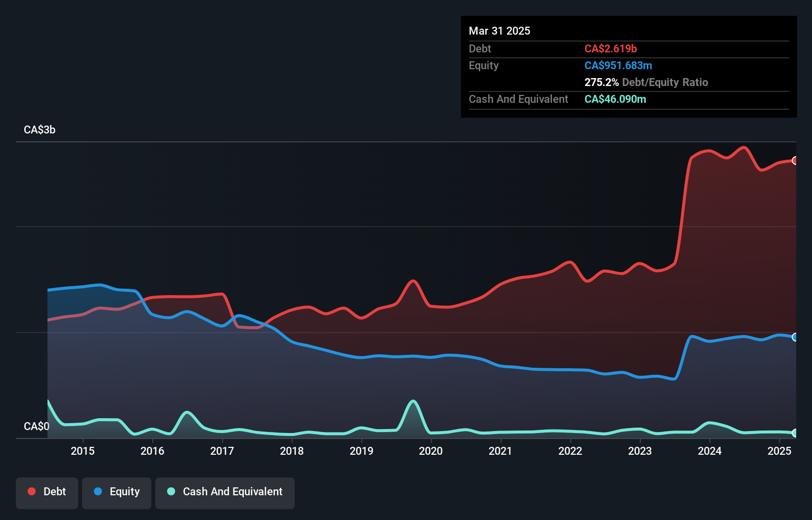This screenshot has height=520, width=812.
Task: Click Cash And Equivalent label in tooltip
Action: 518,99
